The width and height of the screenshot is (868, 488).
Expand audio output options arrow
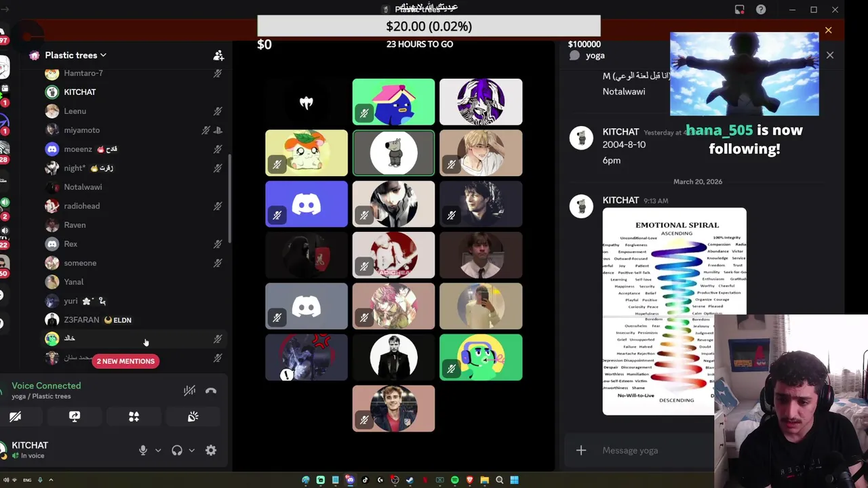[x=192, y=450]
